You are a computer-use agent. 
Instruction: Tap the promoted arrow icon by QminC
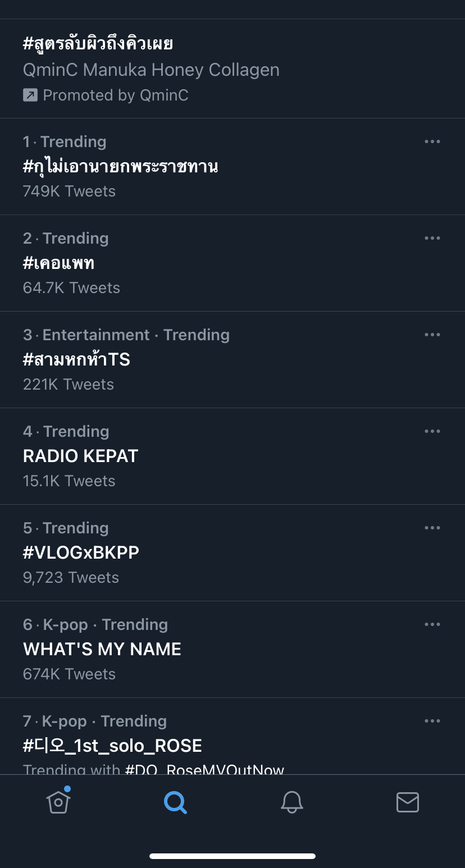click(30, 95)
